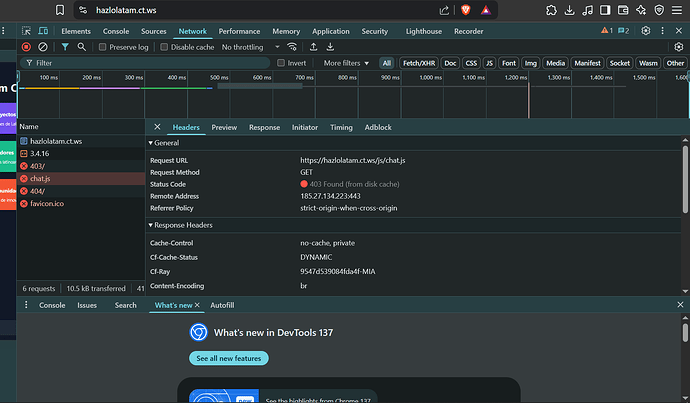Select the favicon.ico request row
The height and width of the screenshot is (403, 690).
point(81,204)
